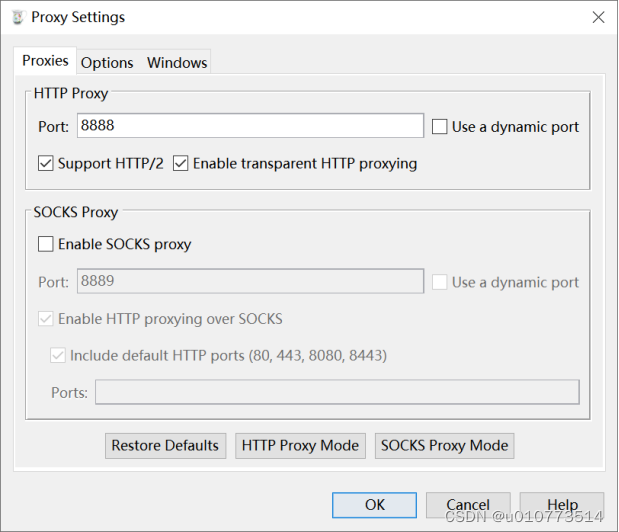
Task: Click the SOCKS Proxy Mode button
Action: [x=445, y=446]
